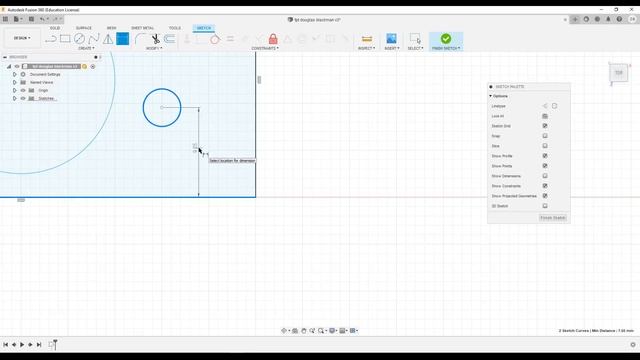Toggle Show Dimensions checkbox
This screenshot has width=640, height=360.
point(545,176)
